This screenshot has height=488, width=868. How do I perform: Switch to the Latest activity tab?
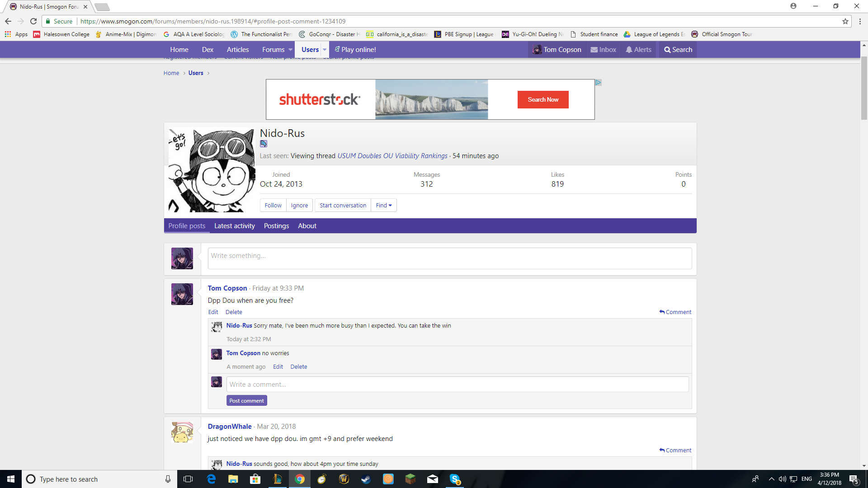[235, 226]
